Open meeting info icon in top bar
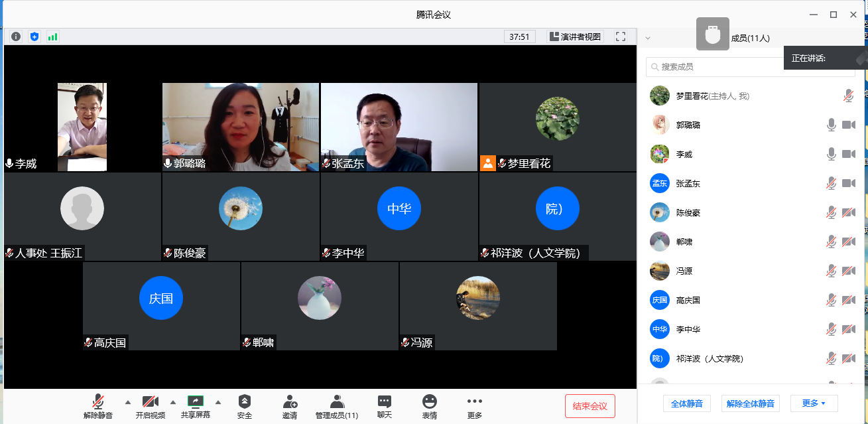Screen dimensions: 868x424 coord(16,36)
